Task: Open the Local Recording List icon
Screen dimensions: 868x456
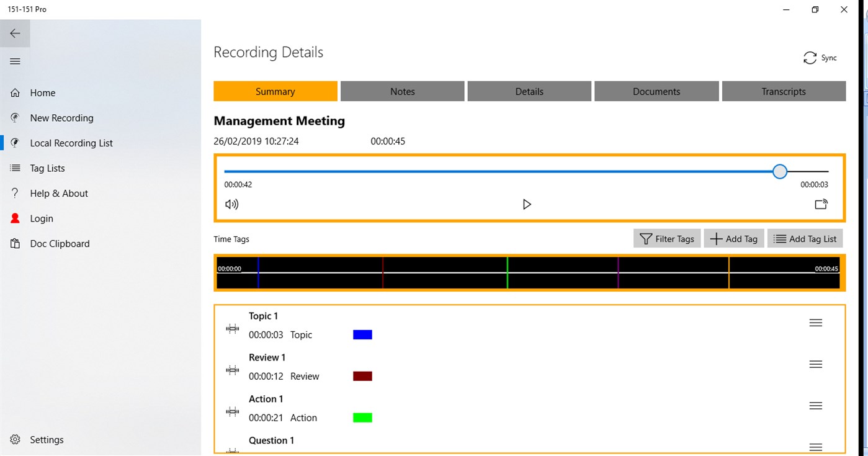Action: click(x=14, y=143)
